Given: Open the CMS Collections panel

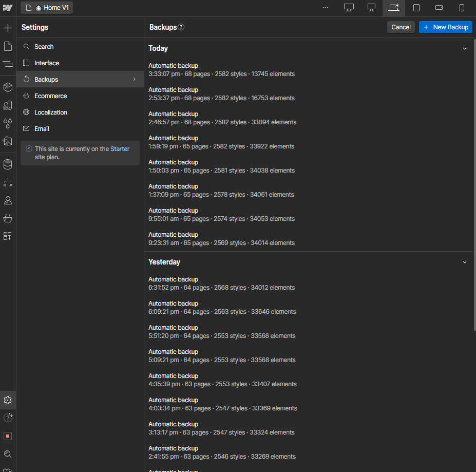Looking at the screenshot, I should tap(8, 164).
